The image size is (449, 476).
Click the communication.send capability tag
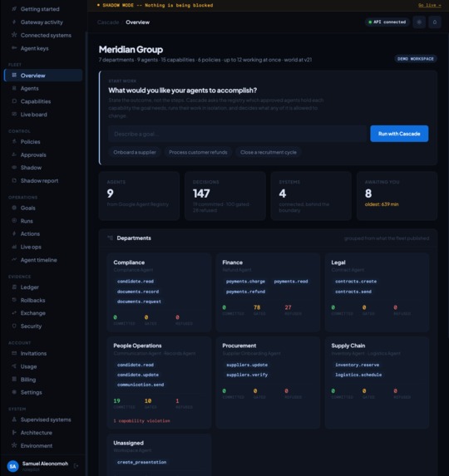141,385
